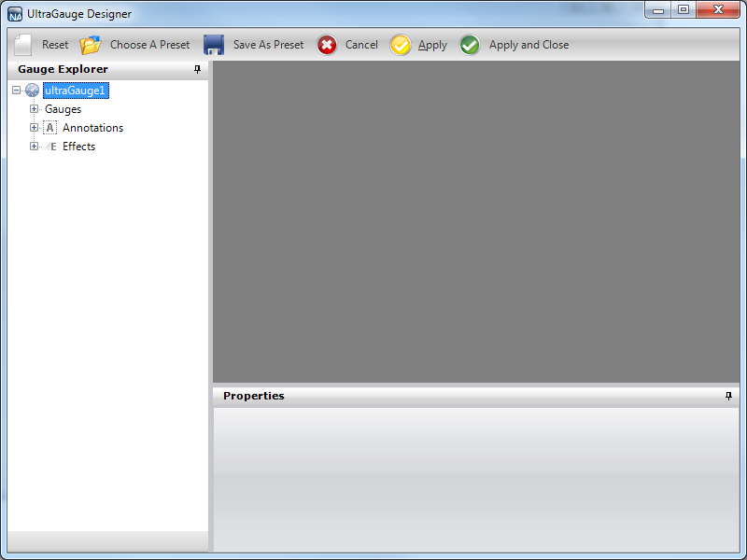This screenshot has width=747, height=560.
Task: Toggle the Gauge Explorer panel pin
Action: point(197,69)
